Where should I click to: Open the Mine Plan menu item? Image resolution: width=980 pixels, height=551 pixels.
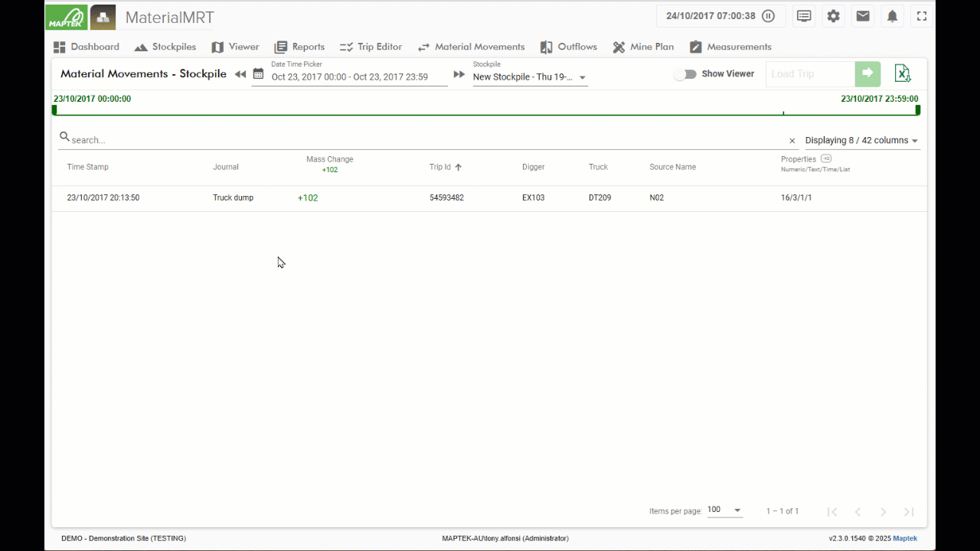pos(643,47)
